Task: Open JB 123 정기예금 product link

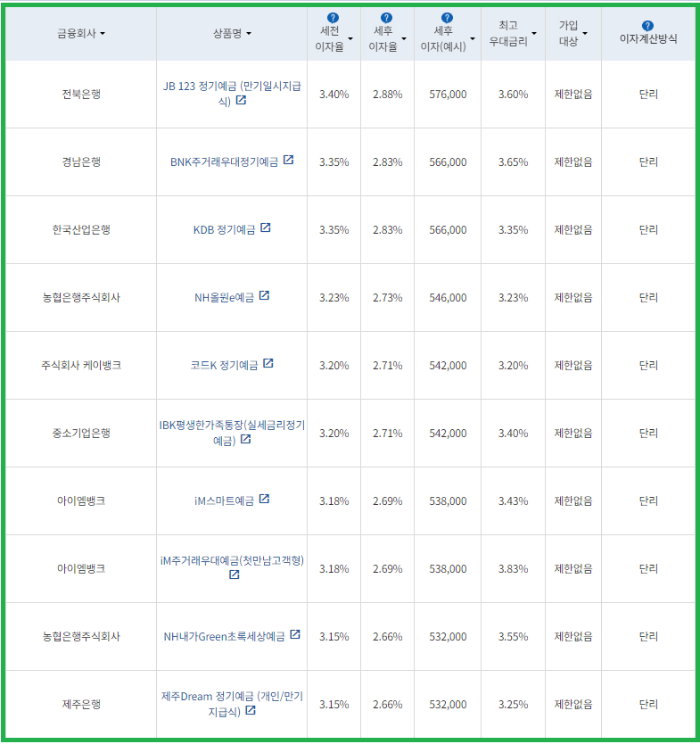Action: pos(232,94)
